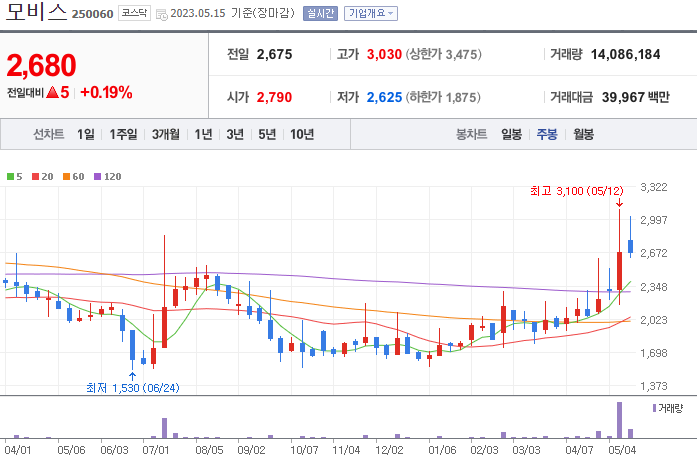
Task: Open the 기업개요 dropdown
Action: pos(371,14)
